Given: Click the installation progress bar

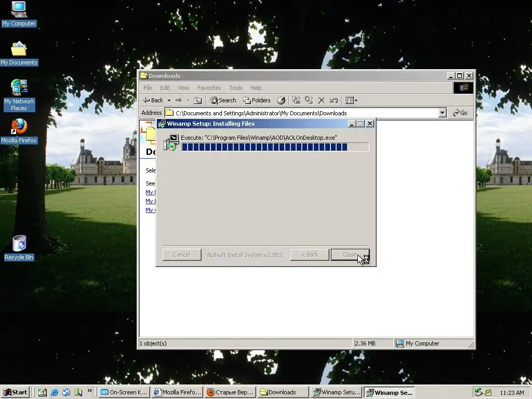Looking at the screenshot, I should (275, 147).
